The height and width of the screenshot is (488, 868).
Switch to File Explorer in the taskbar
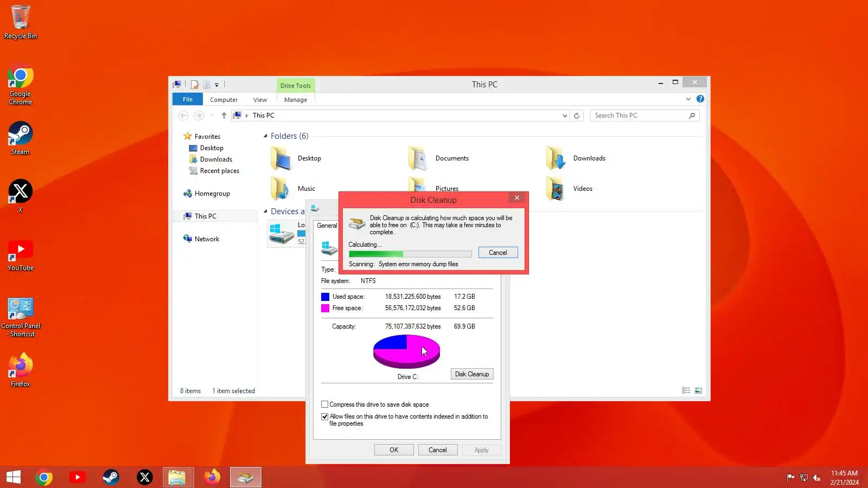pos(177,477)
